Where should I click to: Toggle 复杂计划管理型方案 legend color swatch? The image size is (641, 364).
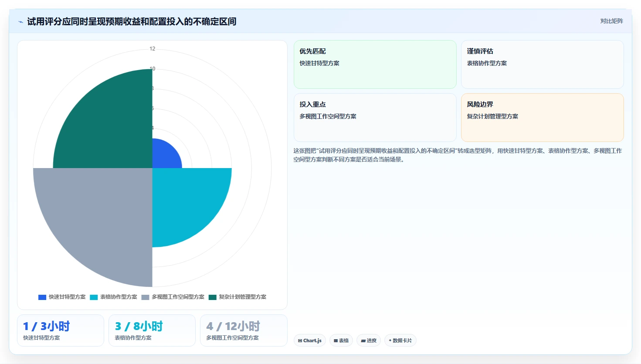click(212, 297)
